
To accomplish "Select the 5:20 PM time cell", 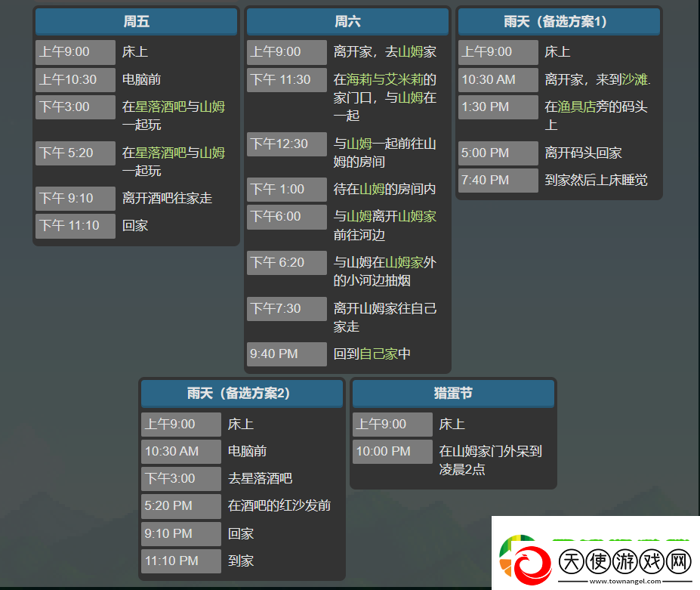I will tap(181, 505).
